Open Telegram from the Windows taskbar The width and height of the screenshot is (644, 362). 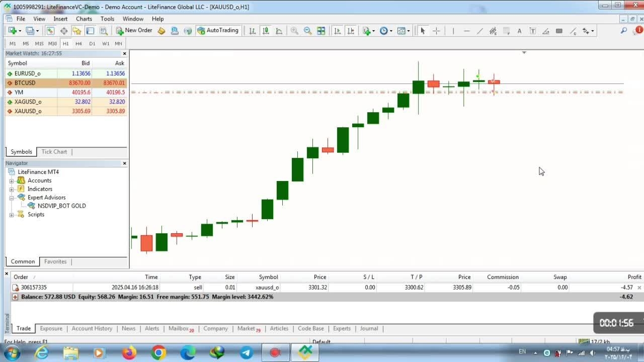pyautogui.click(x=247, y=353)
